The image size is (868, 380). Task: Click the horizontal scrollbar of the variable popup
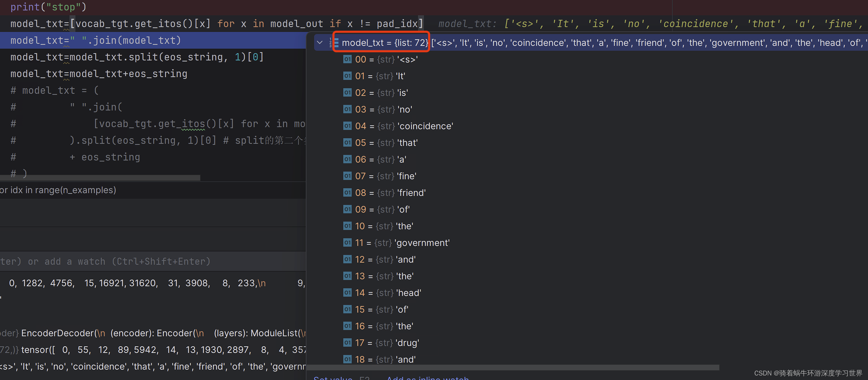(513, 367)
